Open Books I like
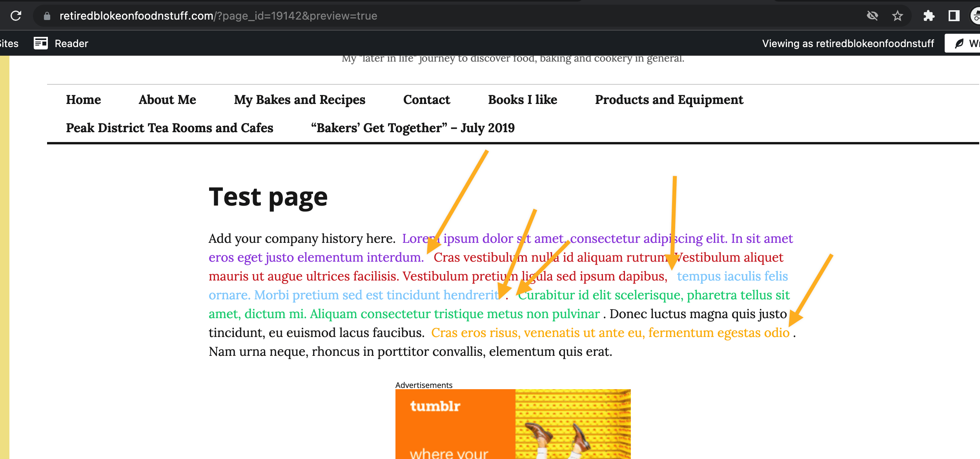 coord(522,100)
